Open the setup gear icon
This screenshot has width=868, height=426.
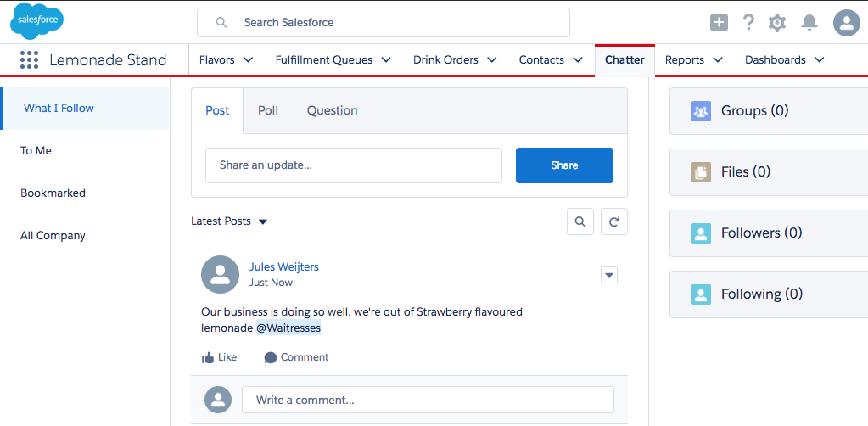[x=777, y=23]
